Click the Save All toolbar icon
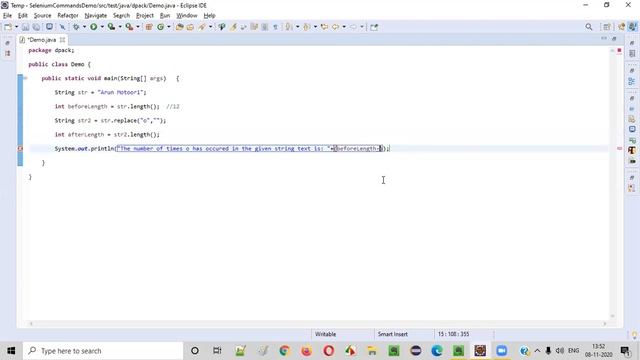 [x=36, y=27]
